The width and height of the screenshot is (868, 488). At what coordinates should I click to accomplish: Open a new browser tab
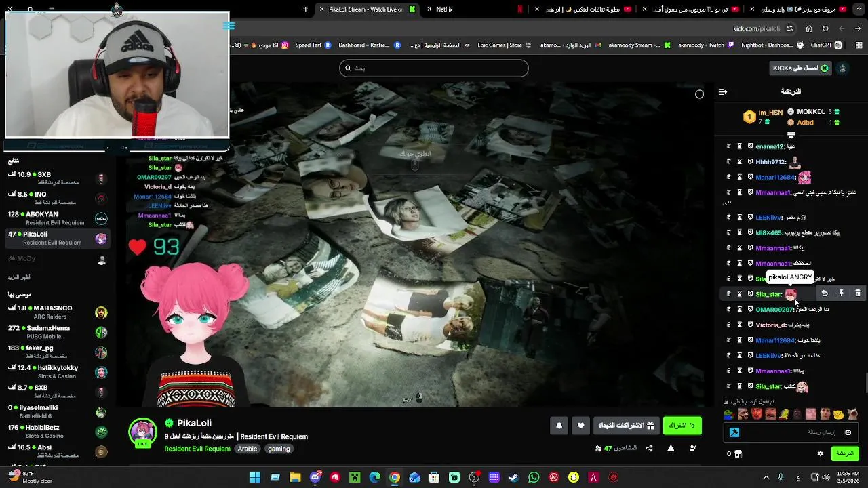[305, 9]
